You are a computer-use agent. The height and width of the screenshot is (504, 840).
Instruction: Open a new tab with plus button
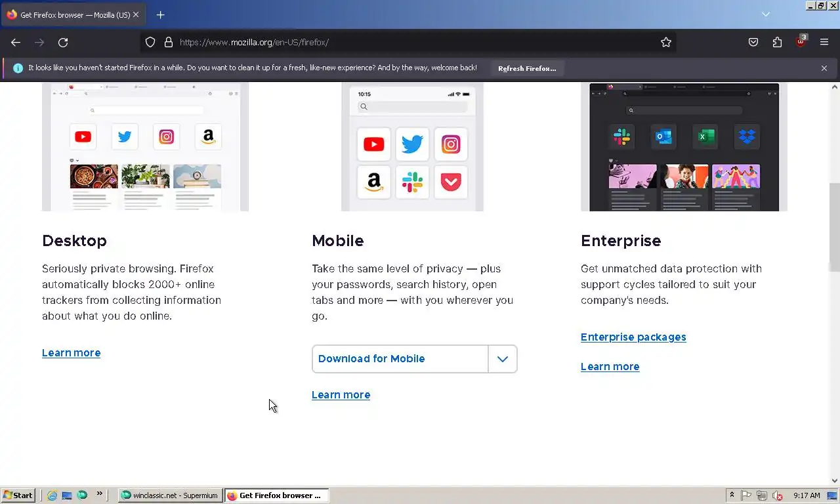pos(160,14)
